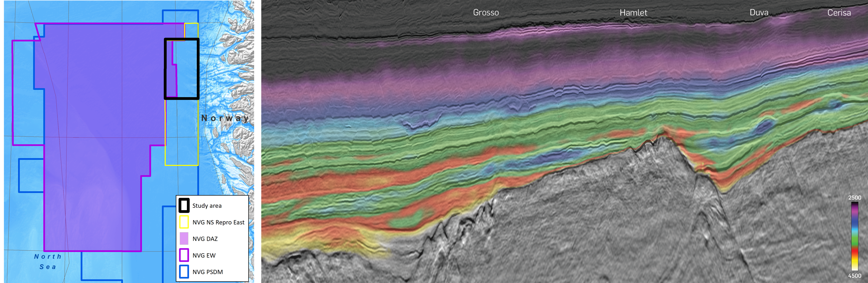
Task: Click the velocity color scale bar
Action: [854, 236]
